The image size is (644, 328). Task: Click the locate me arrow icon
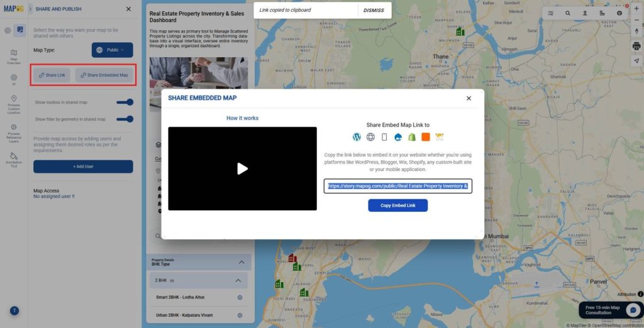[636, 61]
